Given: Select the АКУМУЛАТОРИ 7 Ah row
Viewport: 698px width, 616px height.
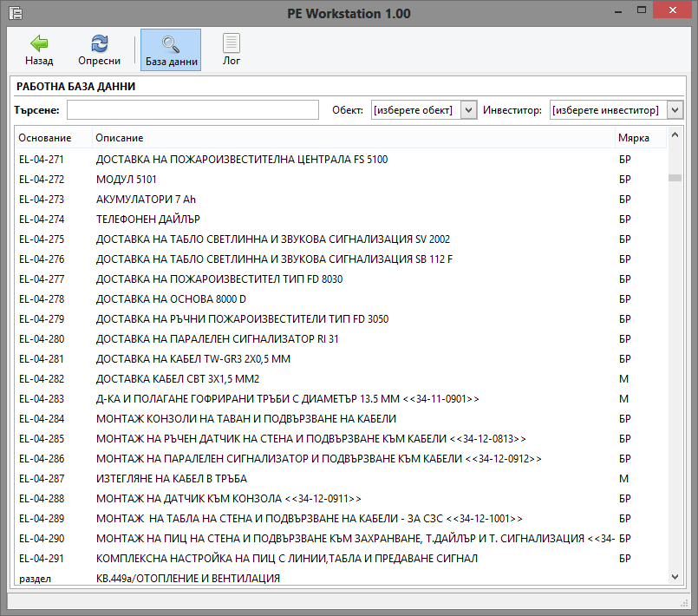Looking at the screenshot, I should click(146, 200).
